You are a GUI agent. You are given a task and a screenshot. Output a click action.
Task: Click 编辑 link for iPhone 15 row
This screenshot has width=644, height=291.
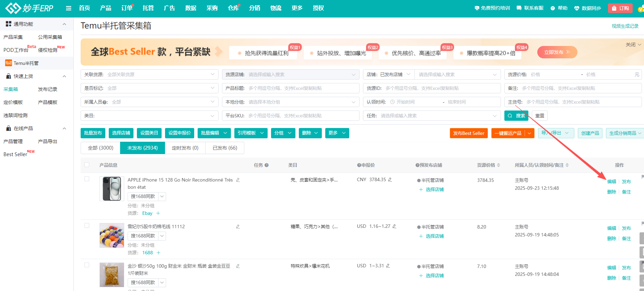click(x=612, y=182)
